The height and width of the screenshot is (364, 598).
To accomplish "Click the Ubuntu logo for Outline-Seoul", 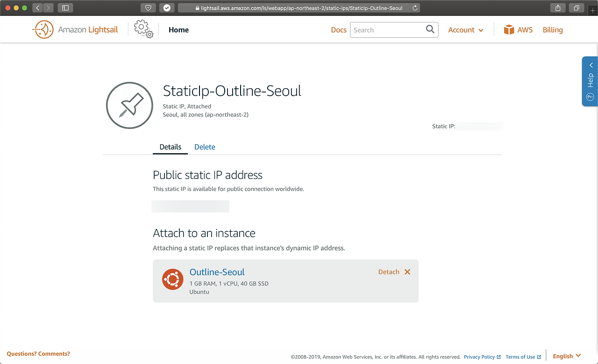I will 172,279.
